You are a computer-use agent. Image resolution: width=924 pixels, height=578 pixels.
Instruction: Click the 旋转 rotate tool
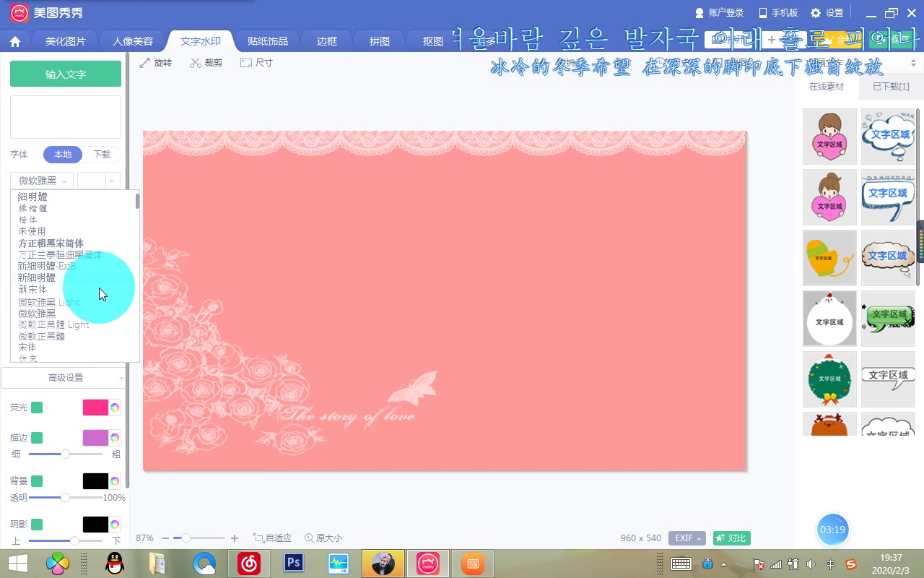pos(156,63)
